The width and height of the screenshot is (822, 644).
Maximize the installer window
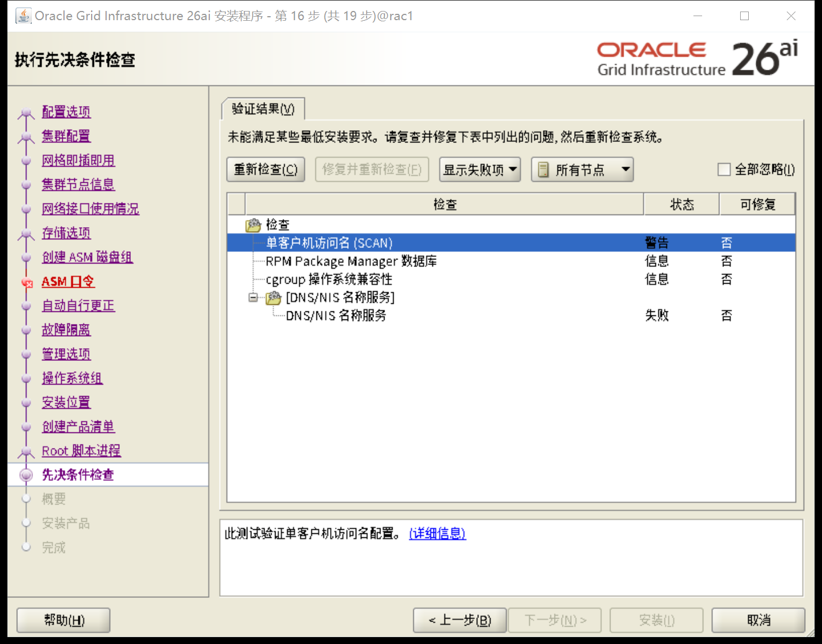(x=744, y=16)
